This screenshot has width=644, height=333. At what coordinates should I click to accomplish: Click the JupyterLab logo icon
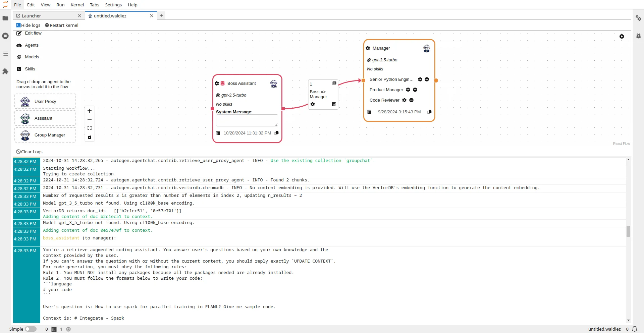point(5,5)
